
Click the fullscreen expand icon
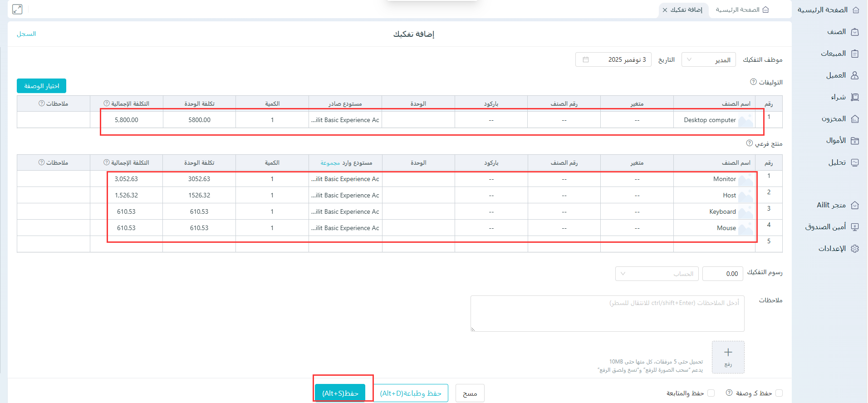(17, 9)
